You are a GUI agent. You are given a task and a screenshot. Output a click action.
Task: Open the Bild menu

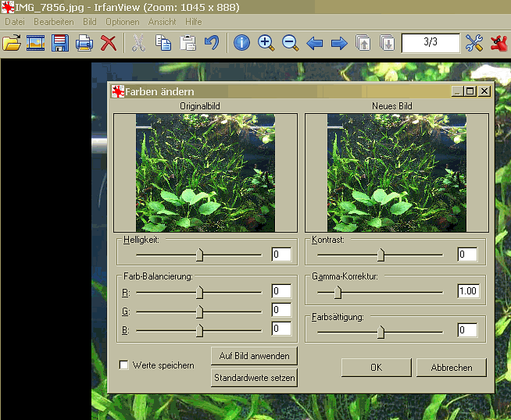click(x=90, y=22)
